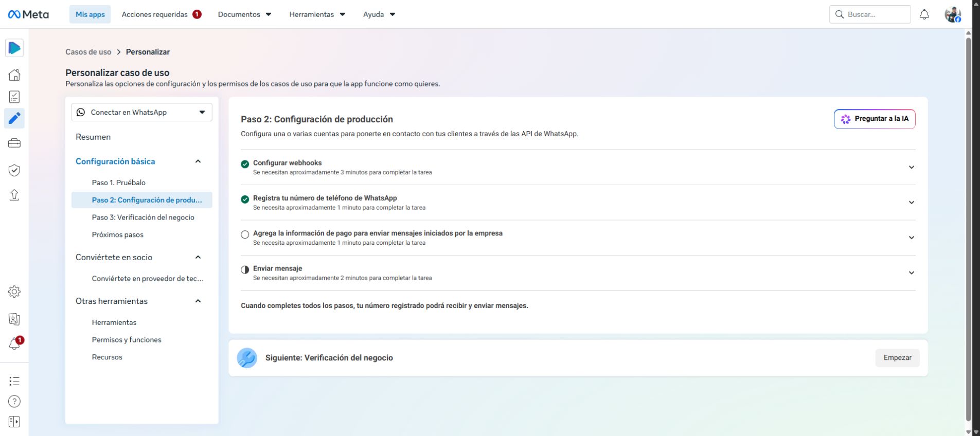Open Acciones requeridas
This screenshot has width=980, height=436.
(x=162, y=14)
